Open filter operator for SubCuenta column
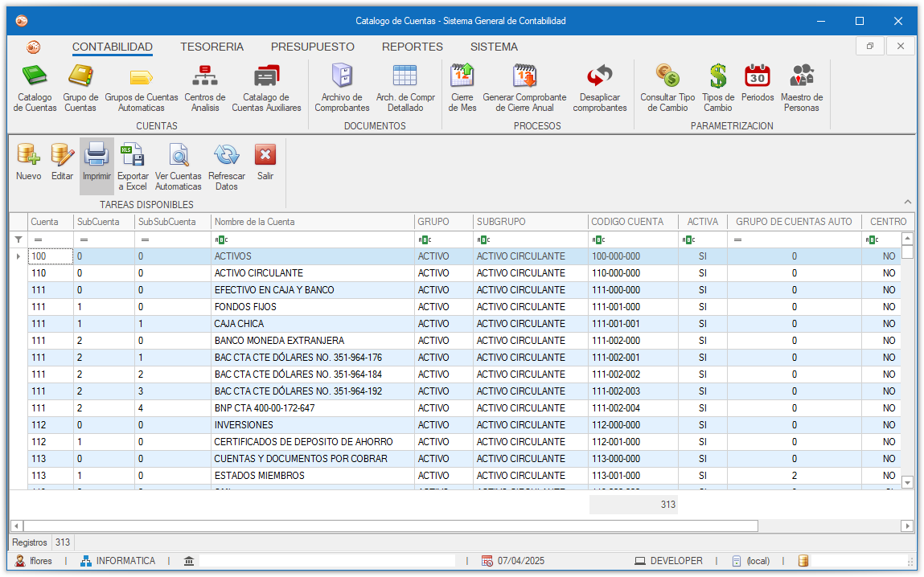This screenshot has width=924, height=577. (x=84, y=239)
